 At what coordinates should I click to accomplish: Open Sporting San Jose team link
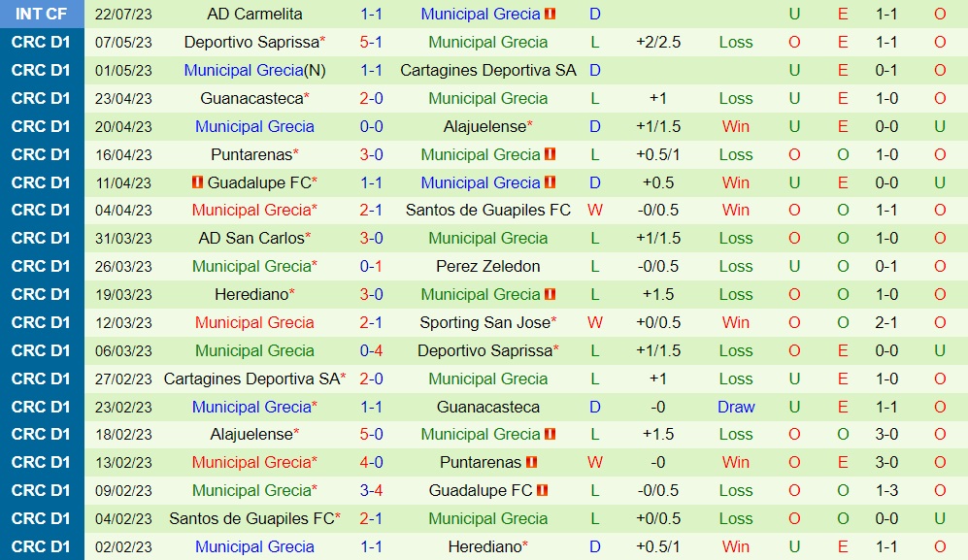(x=484, y=322)
